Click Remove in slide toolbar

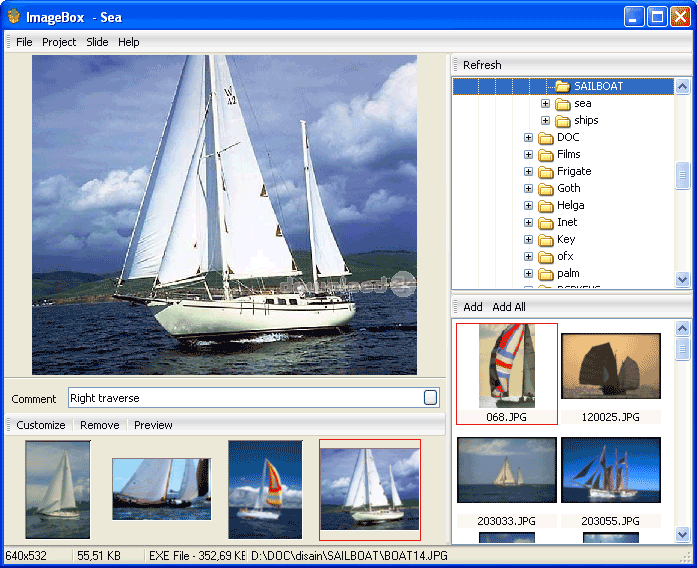tap(100, 425)
